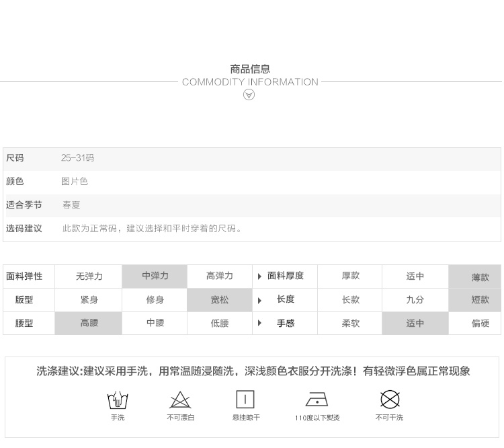
Task: Click the arrow beside 长度
Action: click(x=259, y=300)
